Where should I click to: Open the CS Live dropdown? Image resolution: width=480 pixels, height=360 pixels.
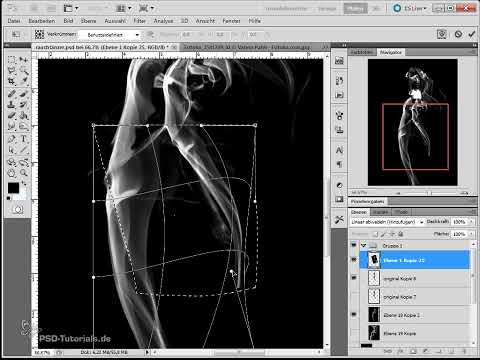410,8
